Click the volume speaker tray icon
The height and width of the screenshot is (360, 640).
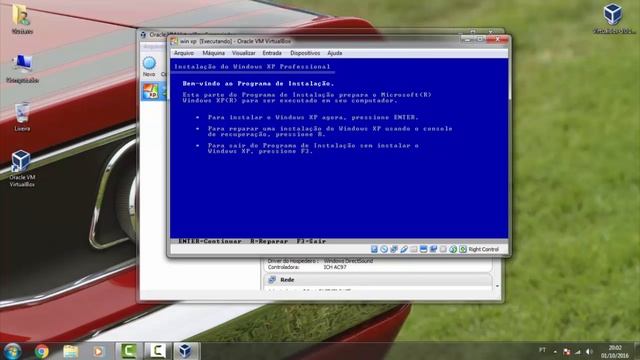point(589,351)
